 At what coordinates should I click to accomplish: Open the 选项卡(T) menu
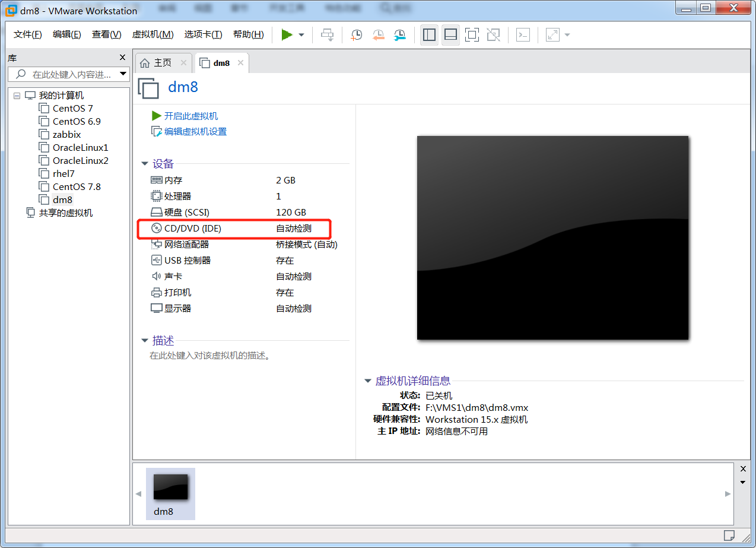[203, 34]
